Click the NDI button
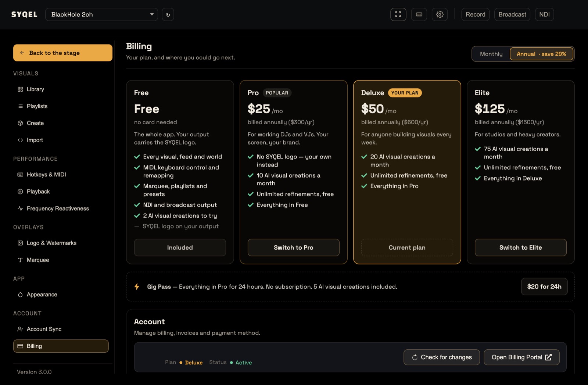 pos(544,14)
